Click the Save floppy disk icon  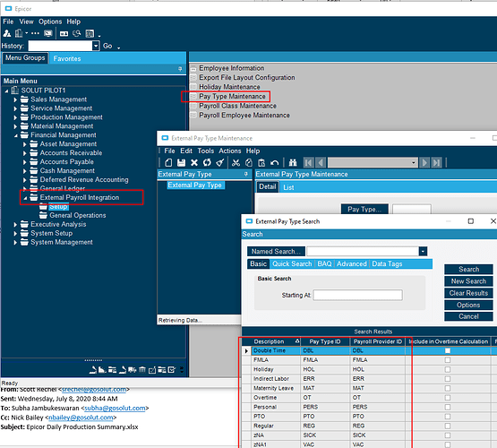click(x=181, y=163)
